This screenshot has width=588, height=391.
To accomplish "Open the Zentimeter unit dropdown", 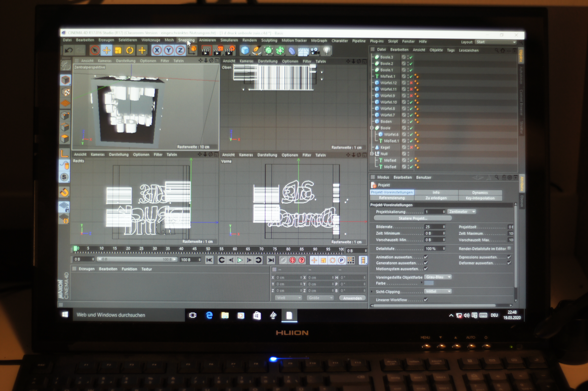I will (462, 212).
